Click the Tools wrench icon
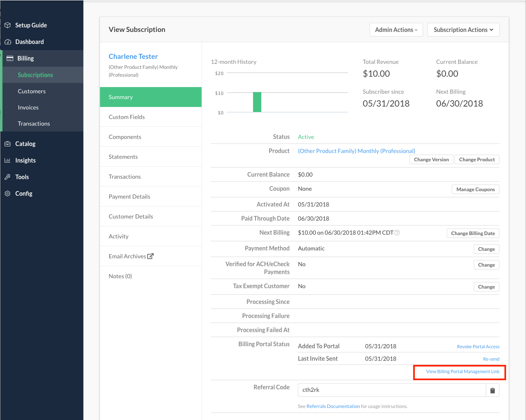 7,177
